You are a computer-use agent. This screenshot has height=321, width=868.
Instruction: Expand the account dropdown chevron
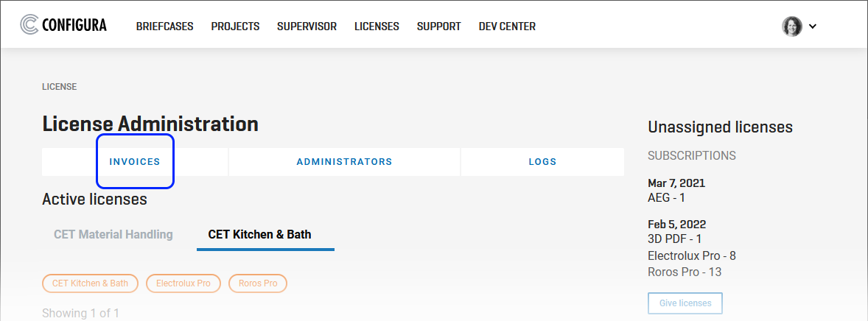click(x=813, y=26)
